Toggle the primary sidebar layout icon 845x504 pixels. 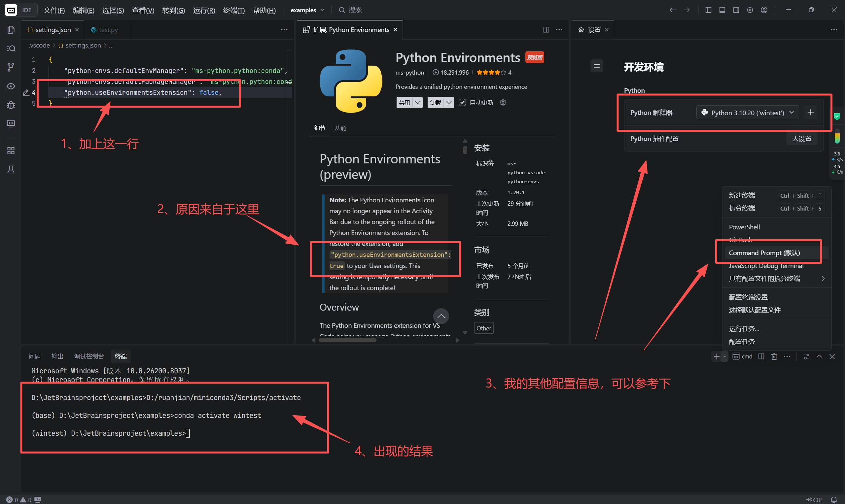[708, 10]
